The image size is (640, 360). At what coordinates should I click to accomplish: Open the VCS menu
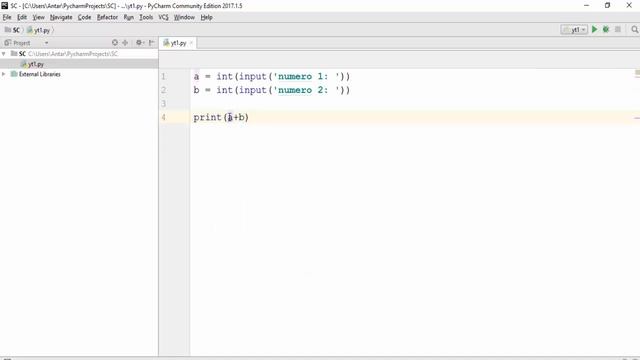(163, 17)
